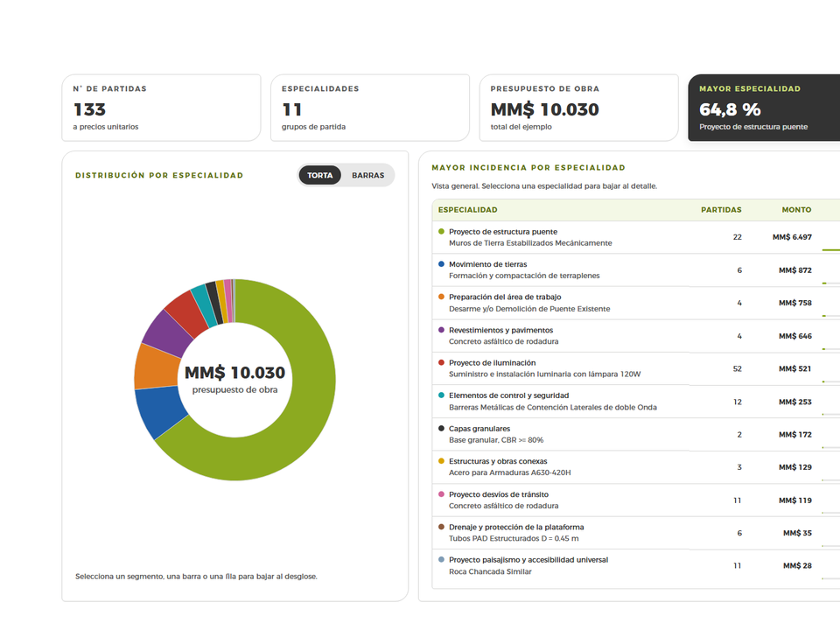The height and width of the screenshot is (630, 840).
Task: Click the MM$ 253 amount
Action: pos(795,402)
